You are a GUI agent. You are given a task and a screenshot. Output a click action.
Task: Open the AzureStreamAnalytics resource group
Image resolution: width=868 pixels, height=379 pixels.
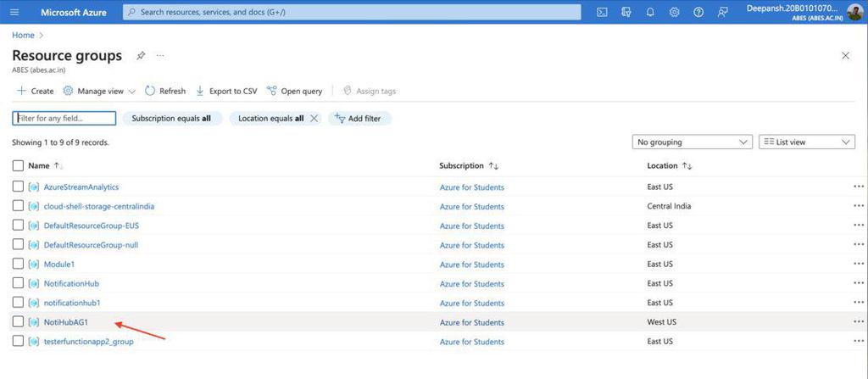click(81, 187)
